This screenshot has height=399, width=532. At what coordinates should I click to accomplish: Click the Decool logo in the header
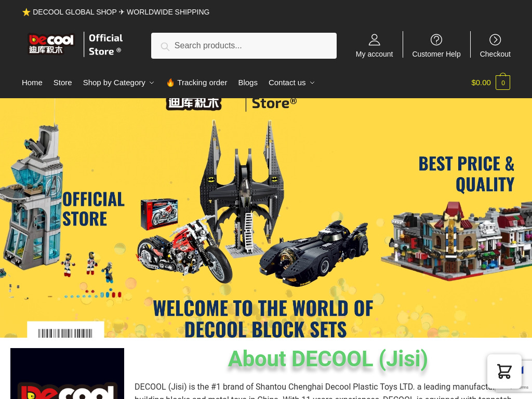[51, 44]
